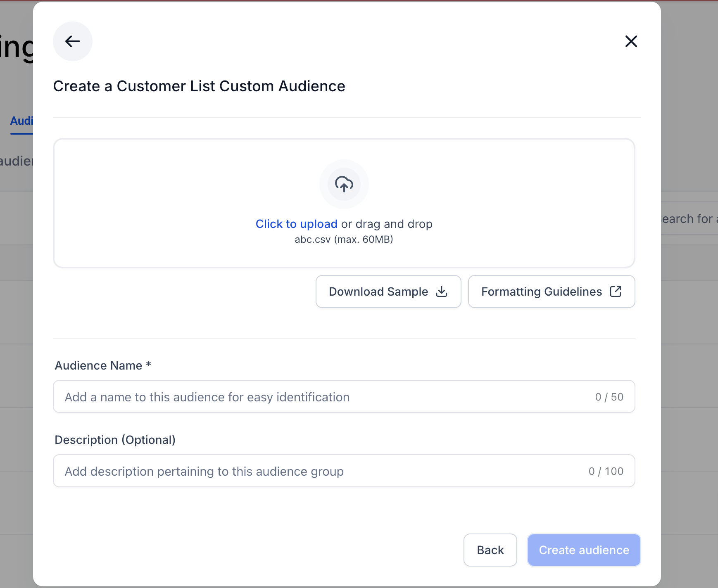The image size is (718, 588).
Task: Click the Create audience button
Action: coord(584,550)
